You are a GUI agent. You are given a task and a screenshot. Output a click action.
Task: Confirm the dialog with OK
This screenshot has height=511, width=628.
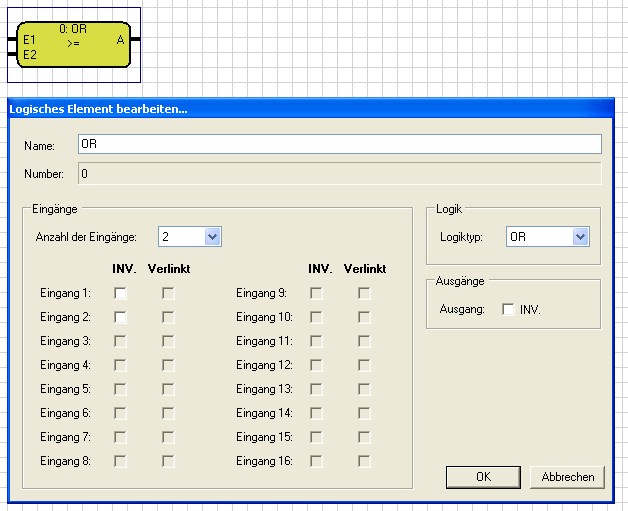click(483, 477)
